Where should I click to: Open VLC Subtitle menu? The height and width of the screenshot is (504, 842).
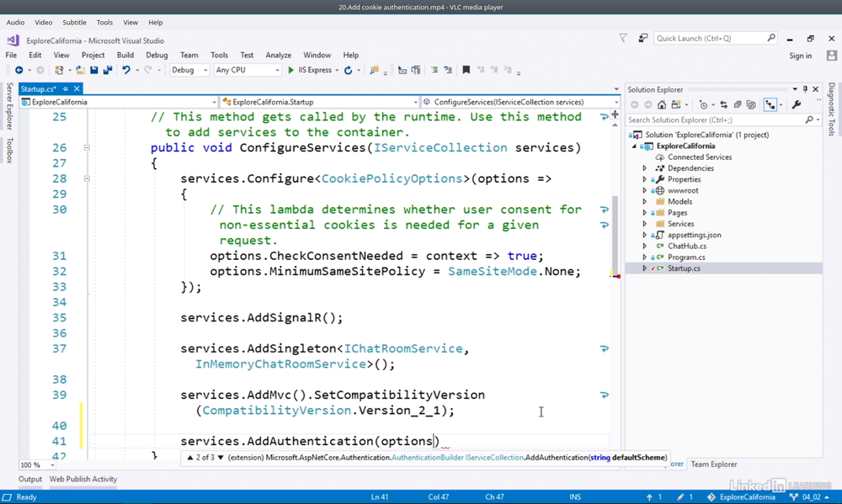click(74, 23)
